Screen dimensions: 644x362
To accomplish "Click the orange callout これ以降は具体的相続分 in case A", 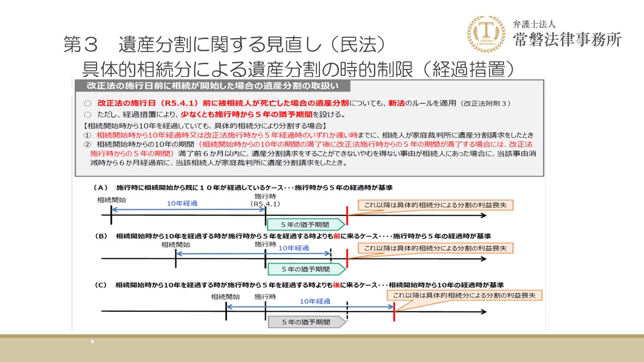I will click(436, 205).
